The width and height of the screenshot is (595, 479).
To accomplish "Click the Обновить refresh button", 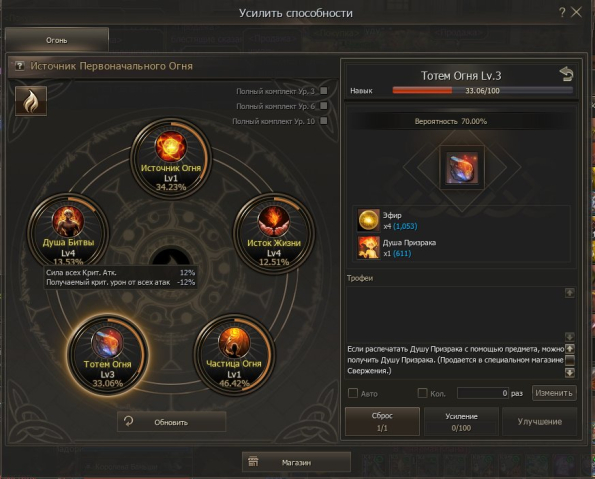I will pyautogui.click(x=172, y=422).
